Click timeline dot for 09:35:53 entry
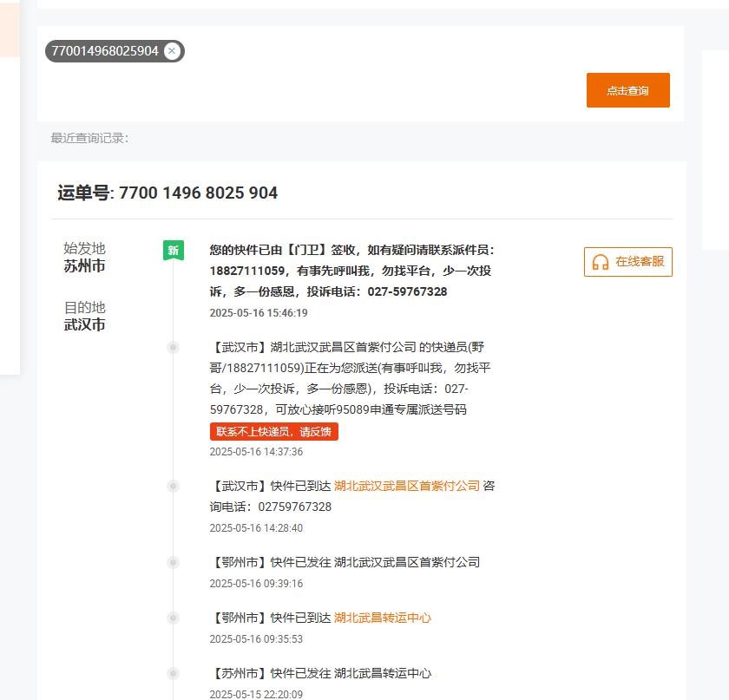 [x=173, y=618]
